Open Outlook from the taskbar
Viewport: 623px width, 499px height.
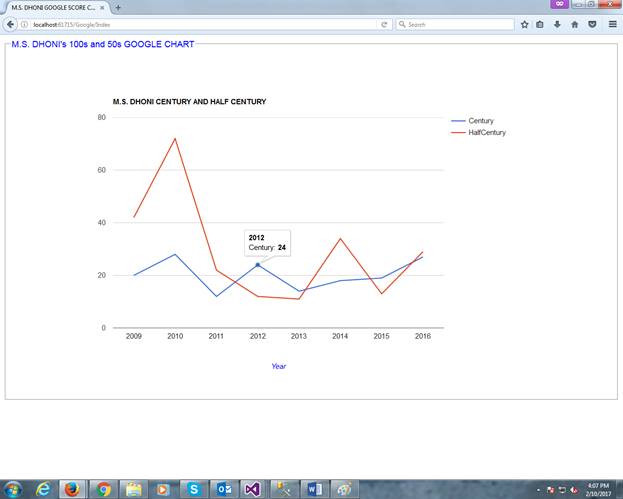click(x=224, y=489)
